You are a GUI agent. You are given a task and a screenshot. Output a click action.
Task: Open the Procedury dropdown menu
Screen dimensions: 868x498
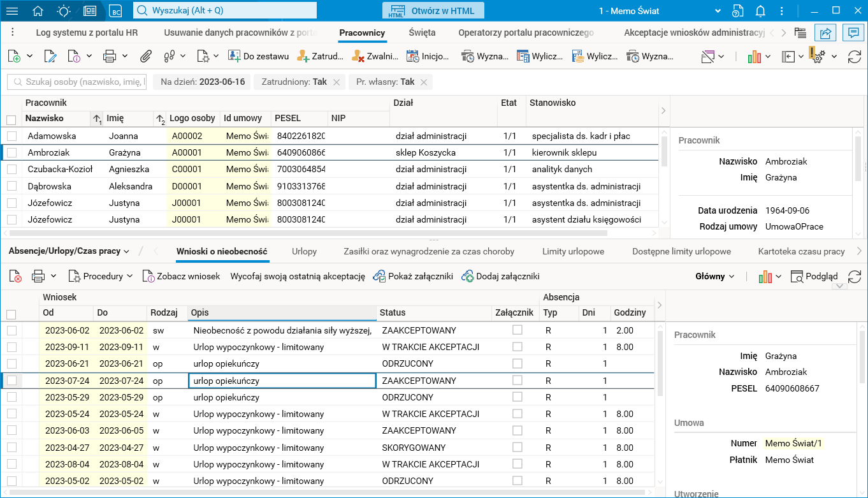tap(101, 276)
